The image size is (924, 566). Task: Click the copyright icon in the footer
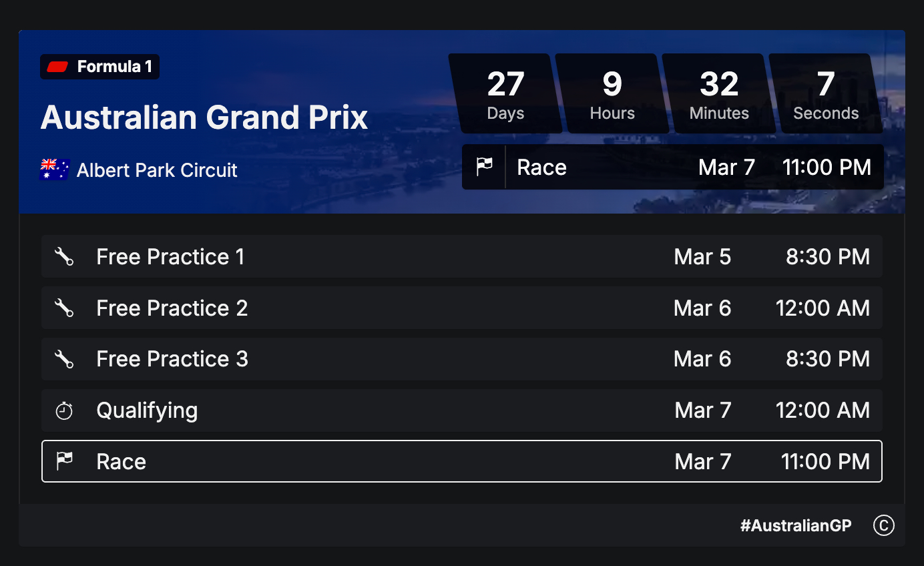[x=883, y=526]
